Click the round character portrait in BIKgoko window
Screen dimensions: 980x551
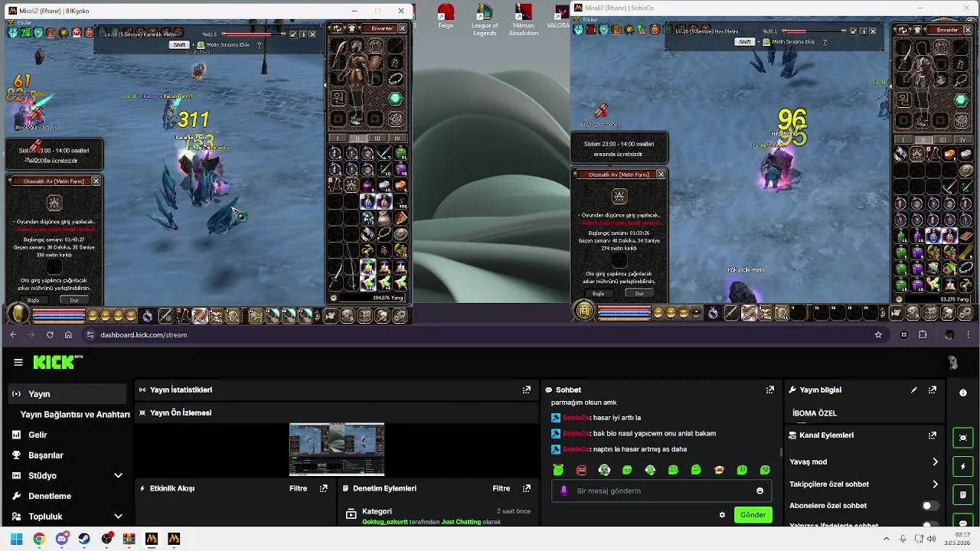(18, 315)
